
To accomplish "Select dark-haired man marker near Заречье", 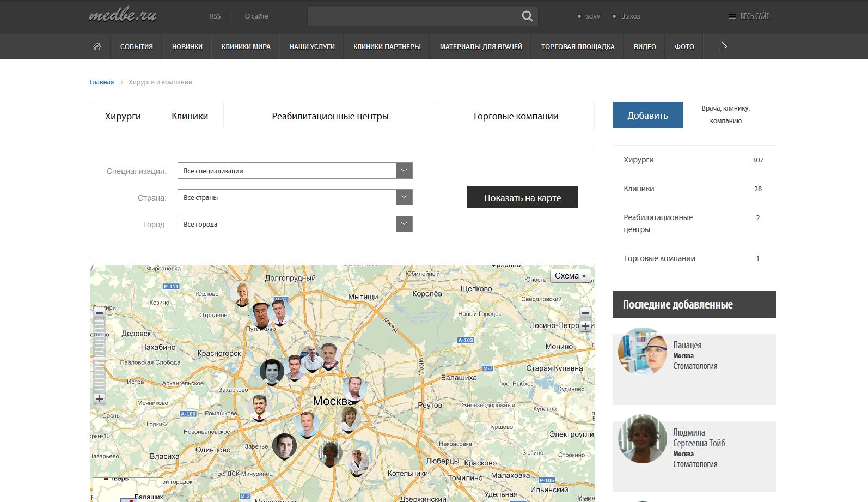I will pyautogui.click(x=284, y=447).
